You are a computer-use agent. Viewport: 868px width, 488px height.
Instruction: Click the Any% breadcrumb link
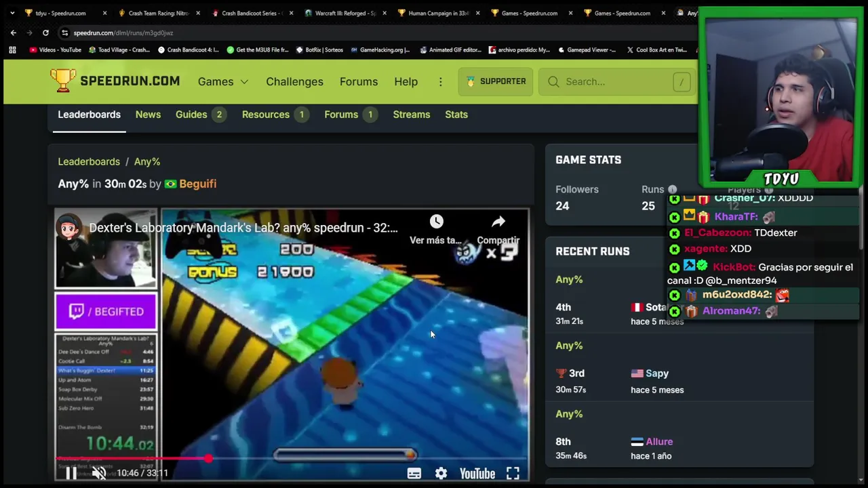pos(147,161)
